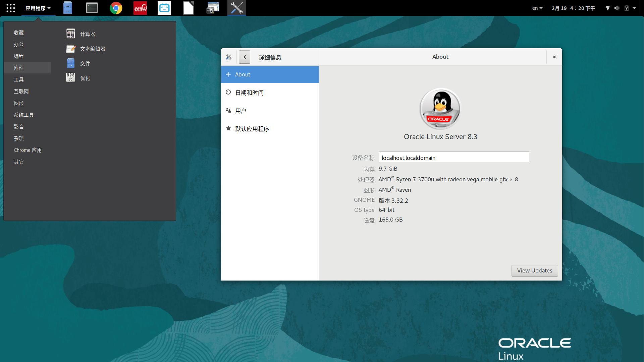Open 文件 from the applications list
This screenshot has height=362, width=644.
click(85, 63)
